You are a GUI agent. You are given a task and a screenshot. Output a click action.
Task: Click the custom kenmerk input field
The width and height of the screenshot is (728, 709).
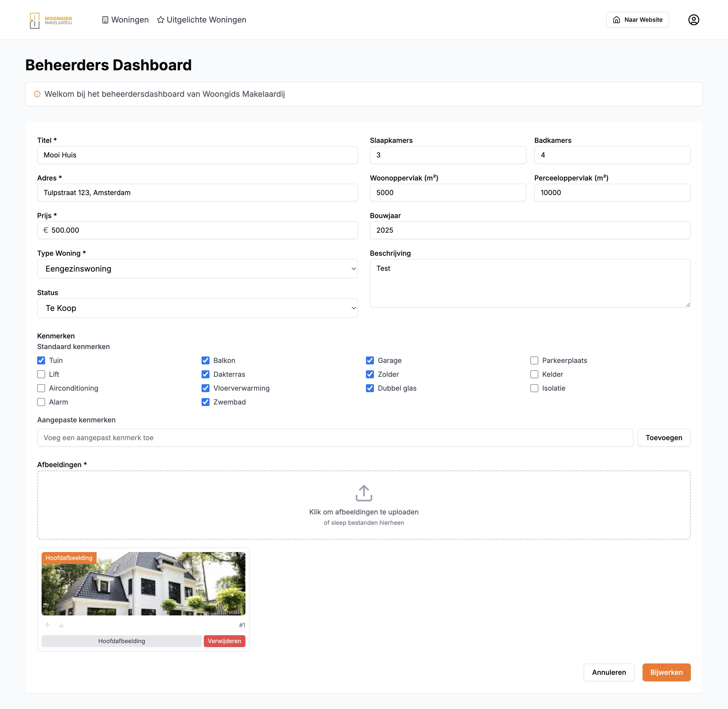[335, 437]
